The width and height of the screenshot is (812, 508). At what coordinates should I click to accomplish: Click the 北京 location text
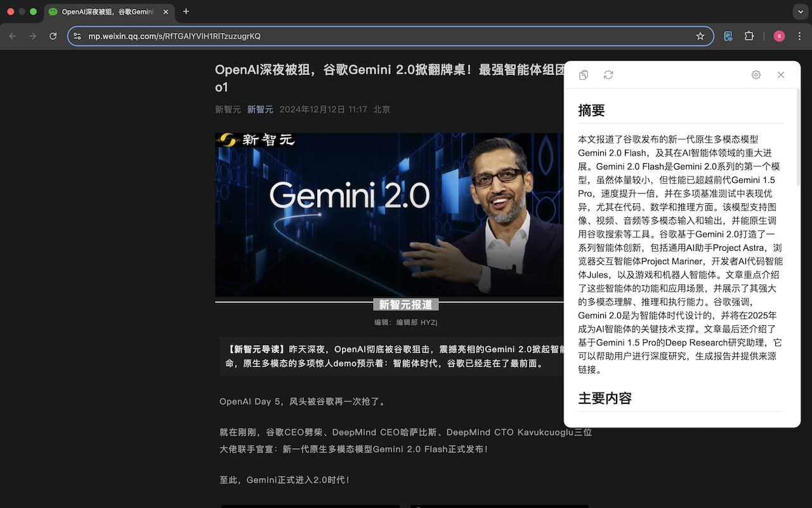[x=382, y=109]
